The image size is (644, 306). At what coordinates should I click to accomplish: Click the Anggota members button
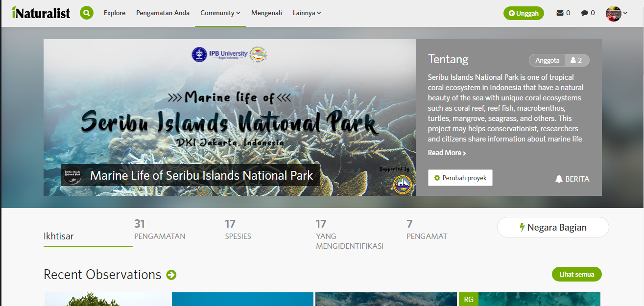548,60
